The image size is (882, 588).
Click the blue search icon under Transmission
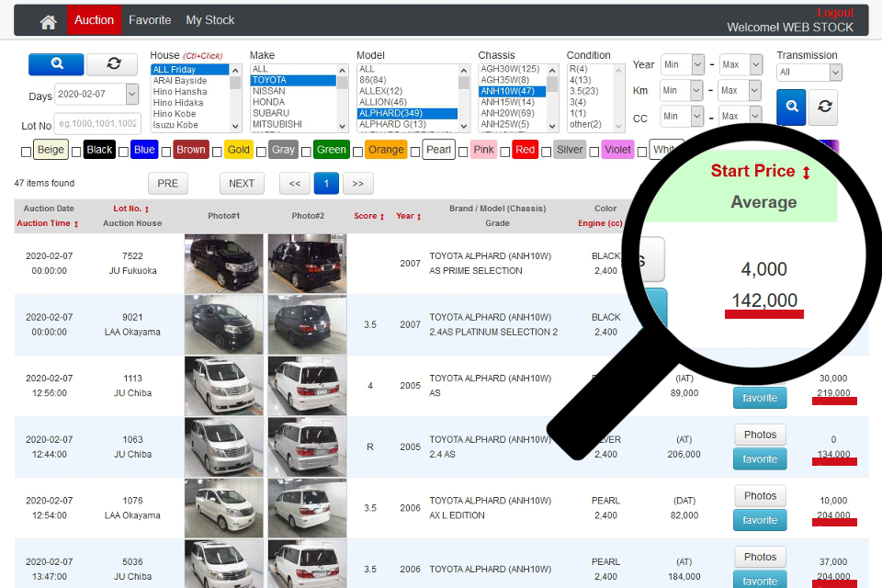791,107
